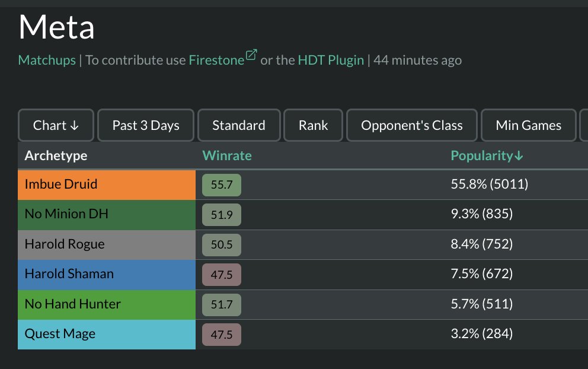The width and height of the screenshot is (588, 369).
Task: Open the Opponent's Class filter
Action: coord(411,125)
